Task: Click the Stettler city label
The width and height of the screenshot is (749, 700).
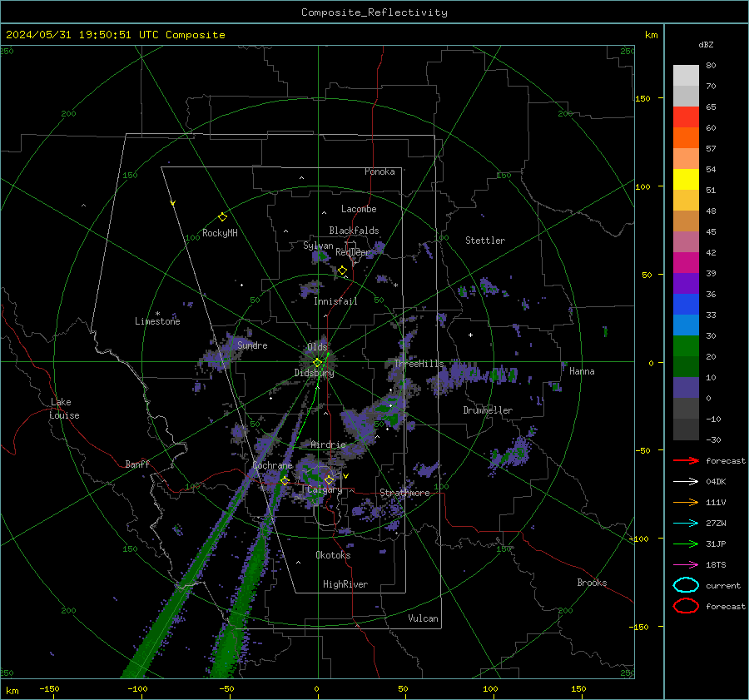Action: click(x=485, y=241)
